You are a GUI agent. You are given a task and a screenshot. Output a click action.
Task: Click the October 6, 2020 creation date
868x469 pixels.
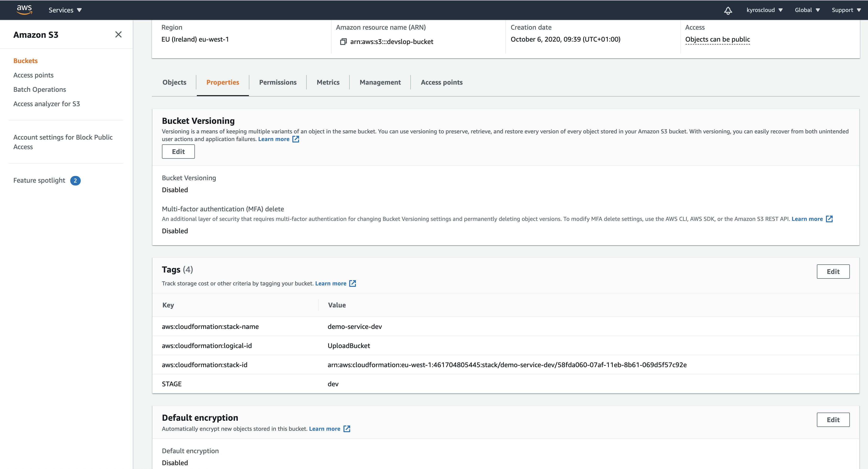[565, 39]
